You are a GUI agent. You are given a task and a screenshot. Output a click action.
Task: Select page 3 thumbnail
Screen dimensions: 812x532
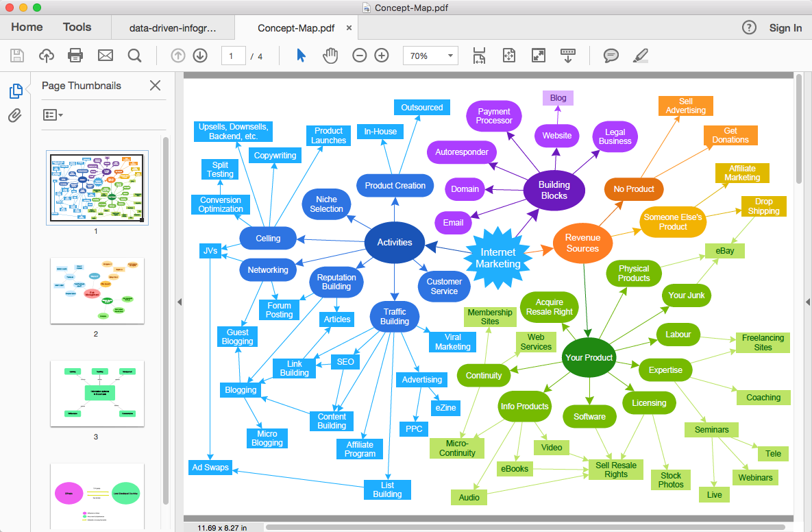point(97,394)
